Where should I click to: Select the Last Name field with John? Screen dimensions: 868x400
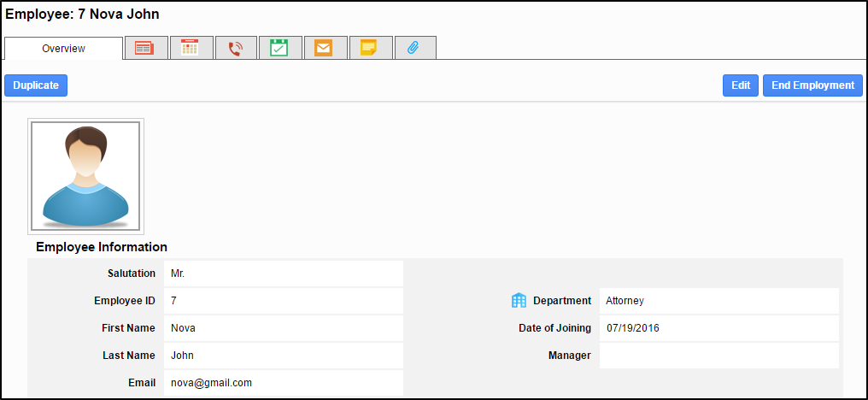point(283,356)
